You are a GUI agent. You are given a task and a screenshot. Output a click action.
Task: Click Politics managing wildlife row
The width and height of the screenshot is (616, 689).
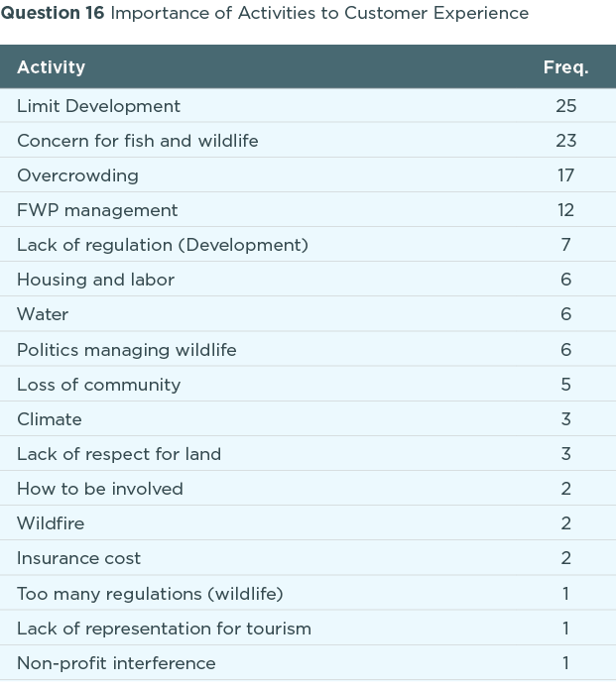click(x=127, y=350)
